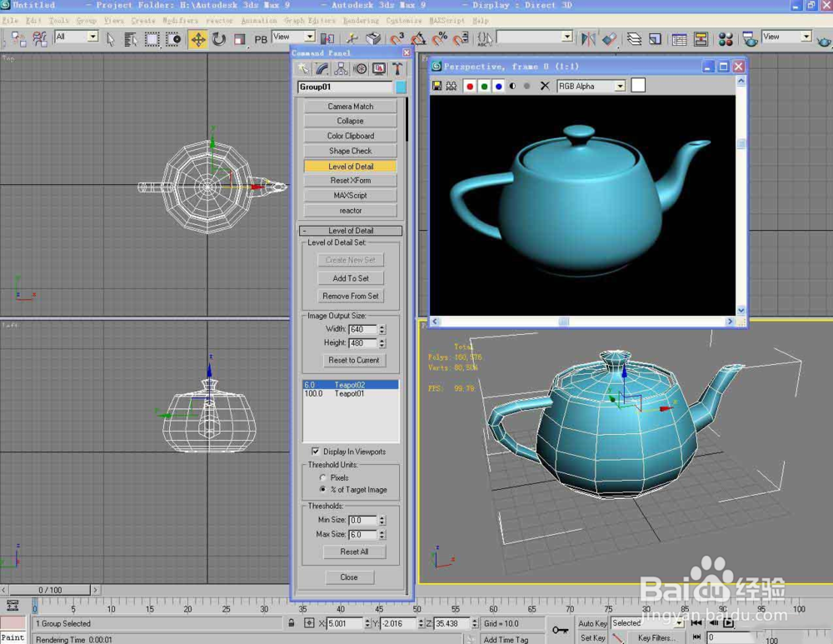Choose the Rectangular Selection Region tool
833x644 pixels.
pyautogui.click(x=152, y=39)
